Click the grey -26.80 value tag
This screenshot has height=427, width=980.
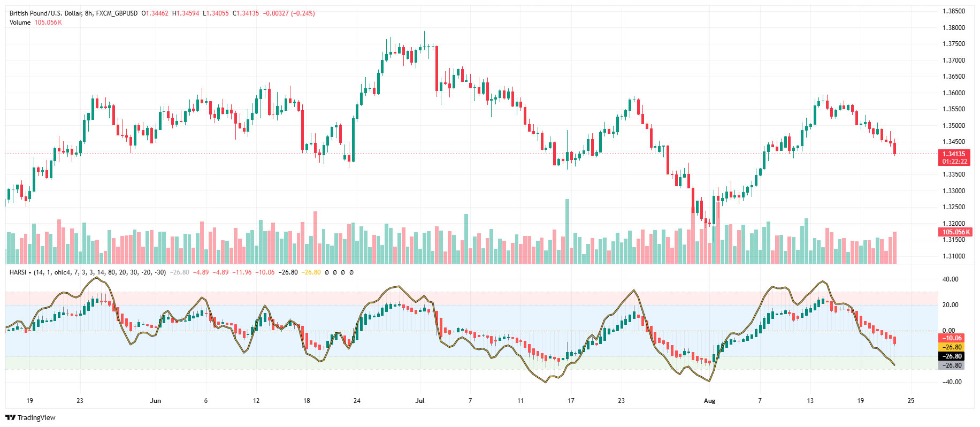[x=952, y=365]
